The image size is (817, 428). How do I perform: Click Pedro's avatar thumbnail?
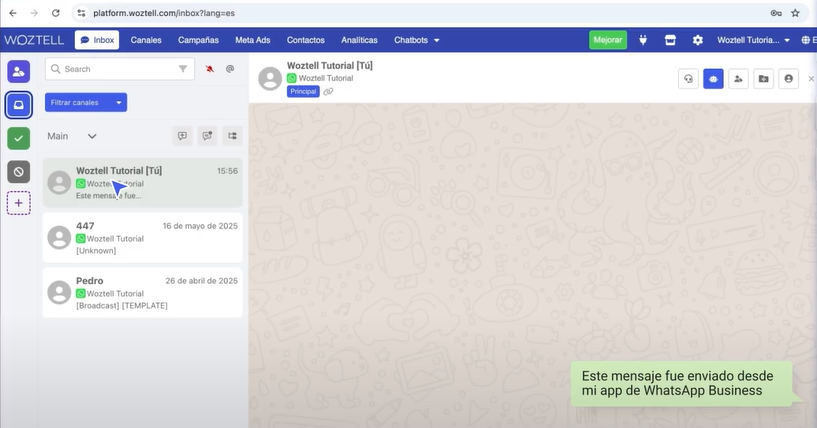(59, 292)
